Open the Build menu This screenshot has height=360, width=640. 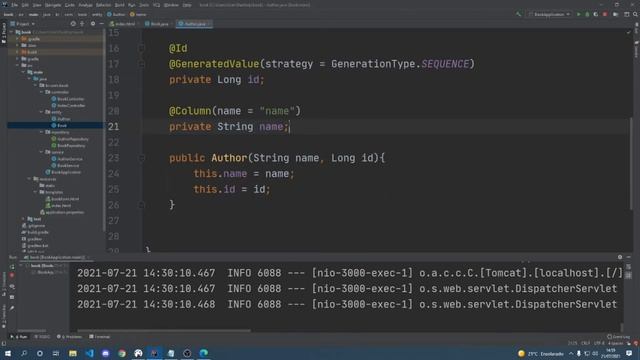pos(120,5)
